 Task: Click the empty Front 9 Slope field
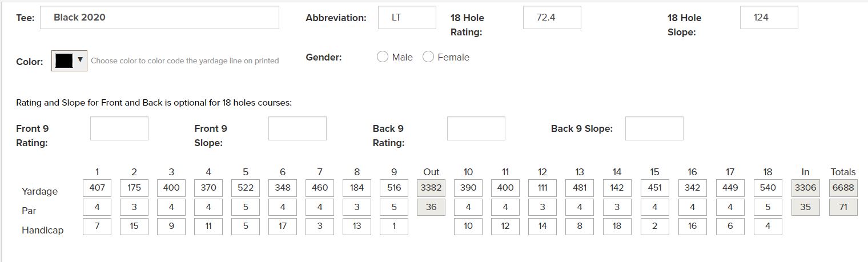point(298,128)
